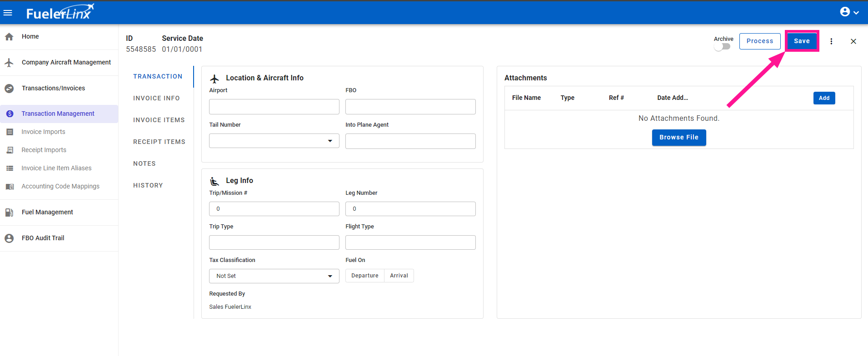Click the Date Add... column header

(x=673, y=98)
